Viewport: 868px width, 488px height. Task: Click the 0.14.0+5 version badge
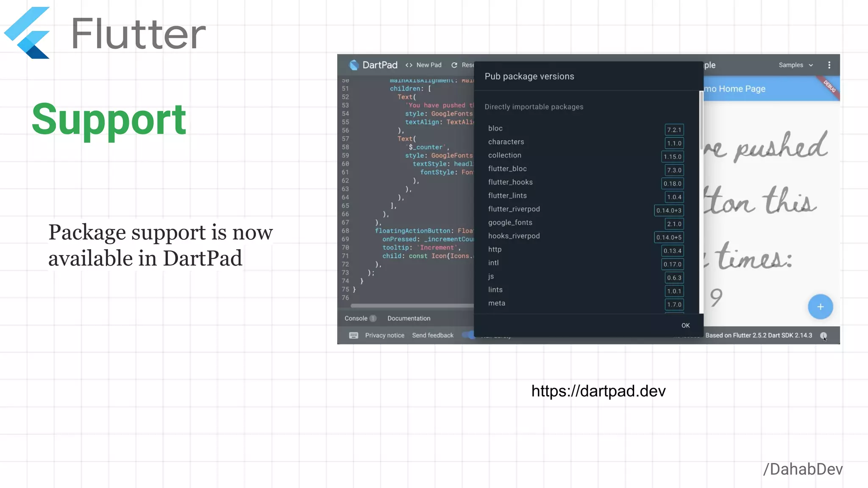(669, 237)
